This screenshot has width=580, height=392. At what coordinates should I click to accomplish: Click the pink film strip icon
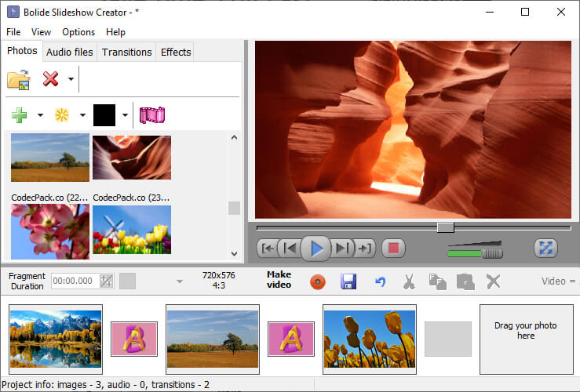[x=152, y=115]
